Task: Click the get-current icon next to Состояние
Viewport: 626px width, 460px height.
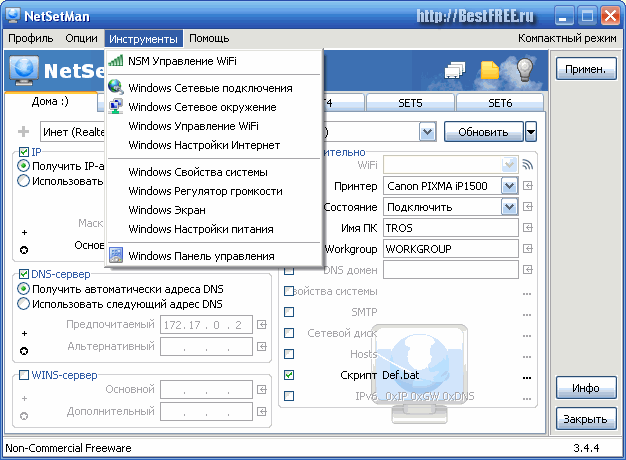Action: pyautogui.click(x=528, y=206)
